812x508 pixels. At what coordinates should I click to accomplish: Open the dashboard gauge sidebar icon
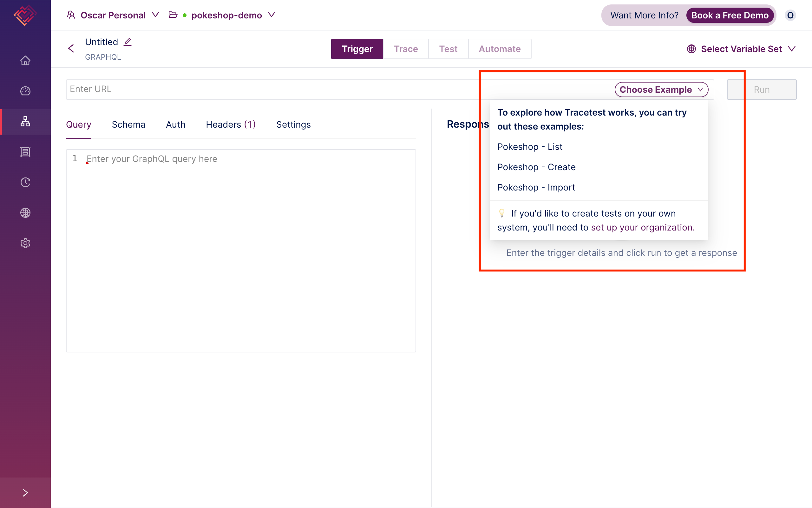pos(25,91)
